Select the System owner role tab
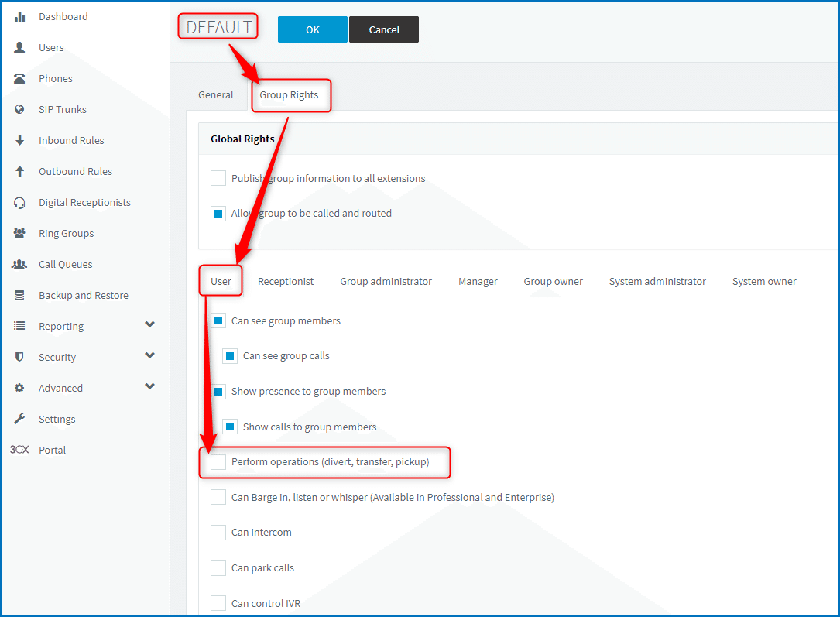 coord(764,281)
